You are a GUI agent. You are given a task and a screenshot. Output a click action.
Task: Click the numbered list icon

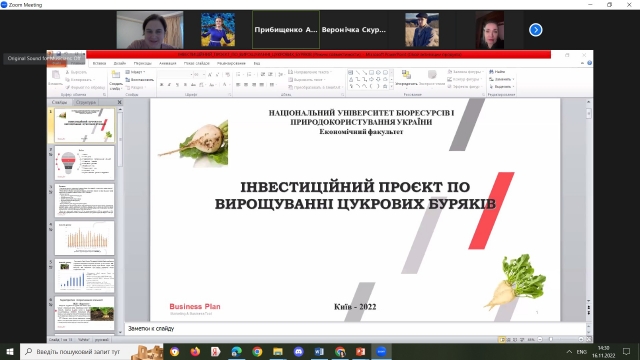coord(249,75)
